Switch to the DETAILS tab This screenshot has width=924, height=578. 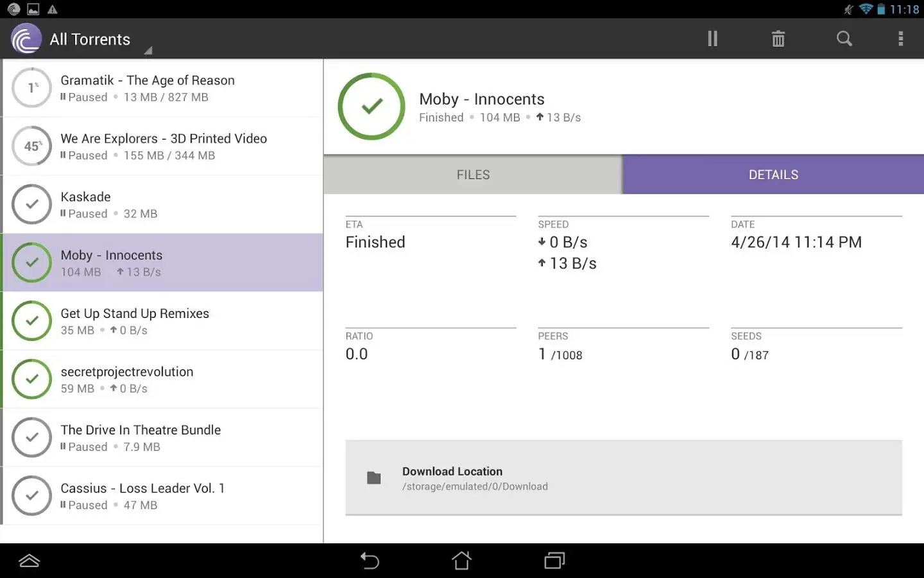pyautogui.click(x=773, y=175)
